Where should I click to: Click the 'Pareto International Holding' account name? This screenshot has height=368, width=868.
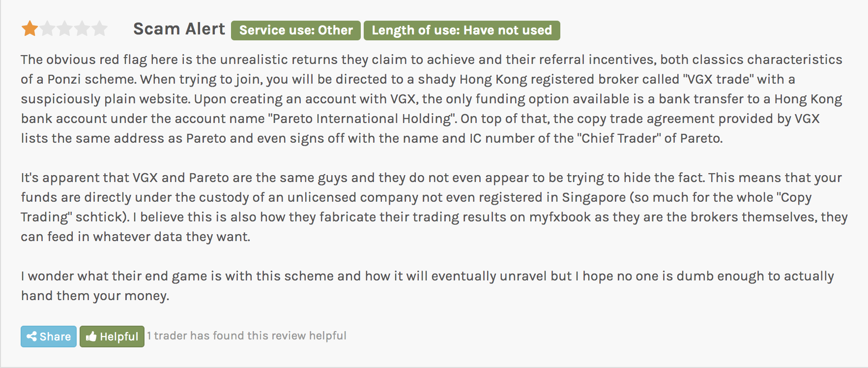[362, 119]
